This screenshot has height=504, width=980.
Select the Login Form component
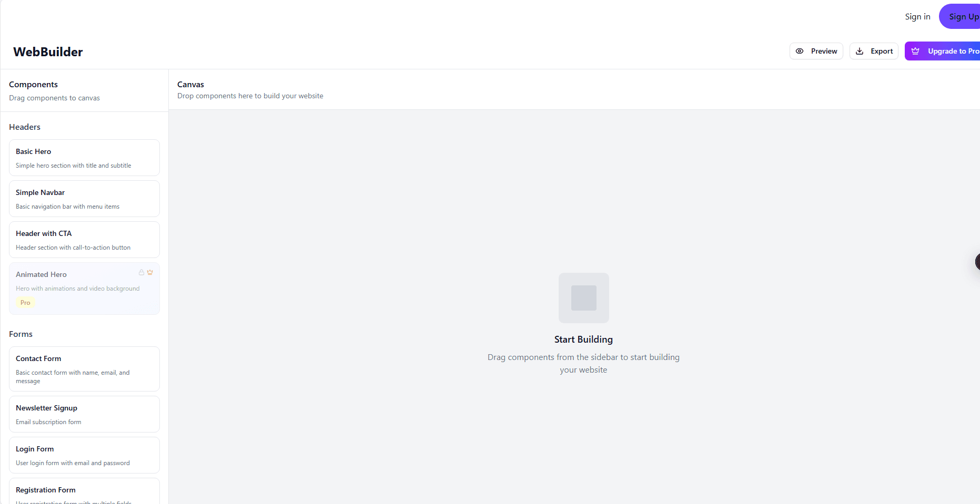coord(84,455)
